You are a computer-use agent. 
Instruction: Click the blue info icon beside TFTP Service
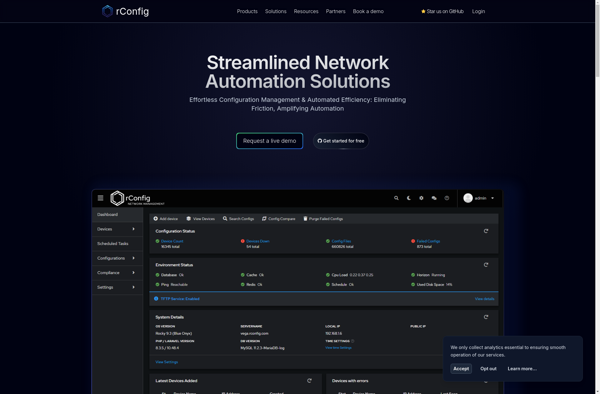(x=156, y=299)
